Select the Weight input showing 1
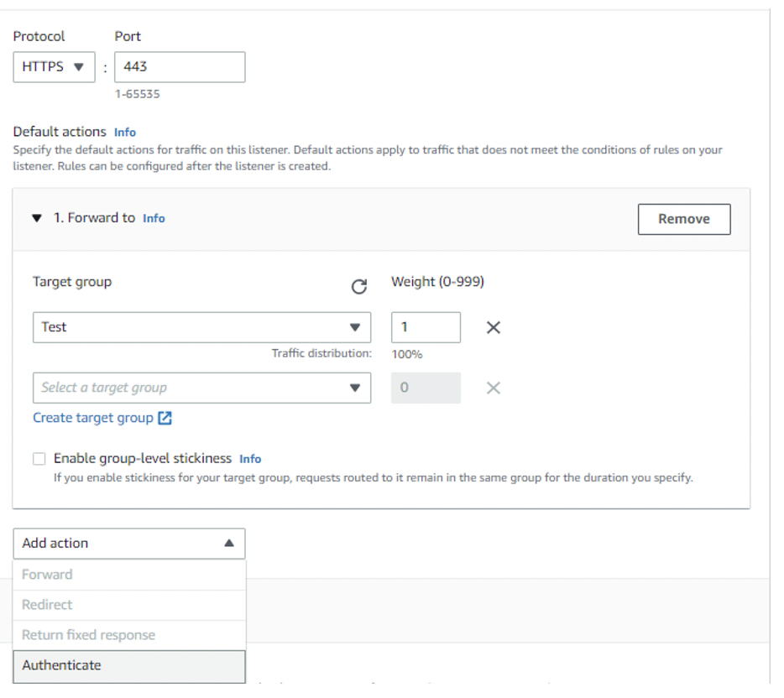Viewport: 784px width, 698px height. (426, 327)
